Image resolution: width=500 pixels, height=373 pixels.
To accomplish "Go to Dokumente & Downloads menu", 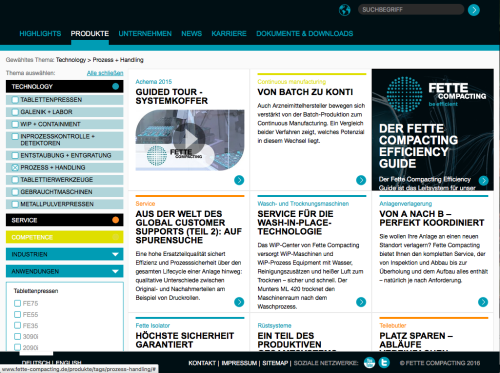I will click(305, 34).
